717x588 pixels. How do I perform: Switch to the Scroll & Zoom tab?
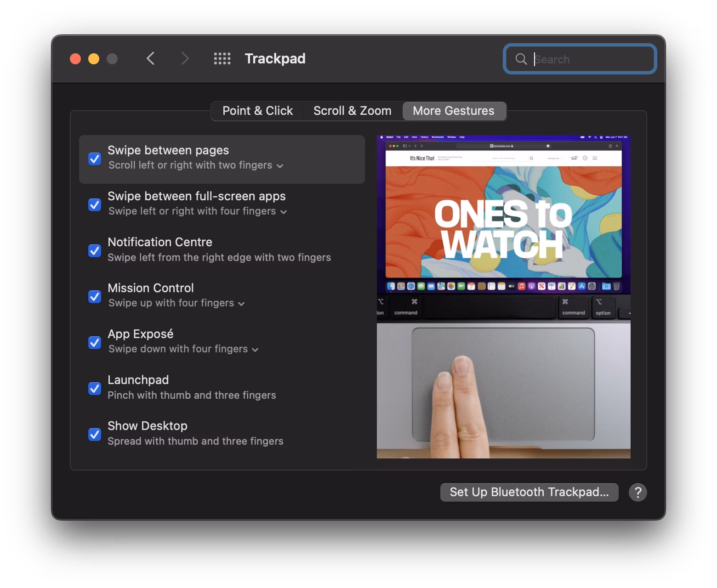point(352,111)
